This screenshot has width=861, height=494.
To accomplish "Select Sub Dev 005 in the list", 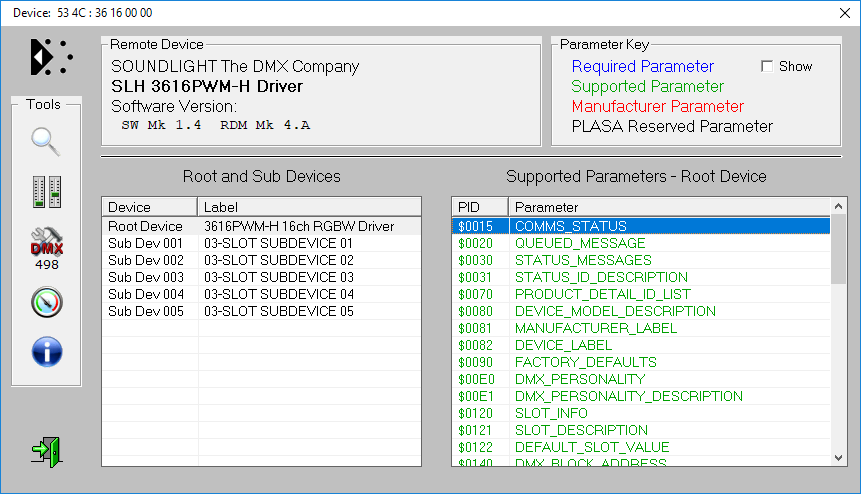I will 145,311.
